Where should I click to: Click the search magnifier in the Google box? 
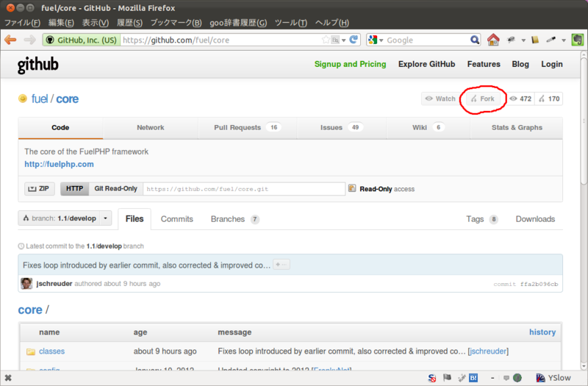click(x=475, y=40)
